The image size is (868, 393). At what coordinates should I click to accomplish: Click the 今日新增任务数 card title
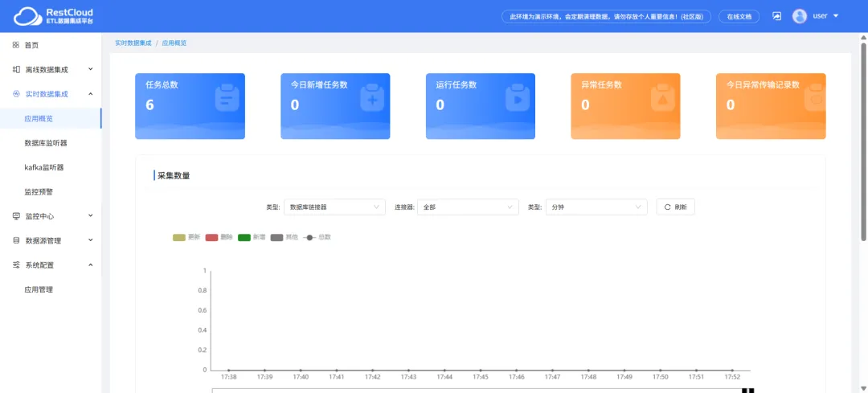319,84
